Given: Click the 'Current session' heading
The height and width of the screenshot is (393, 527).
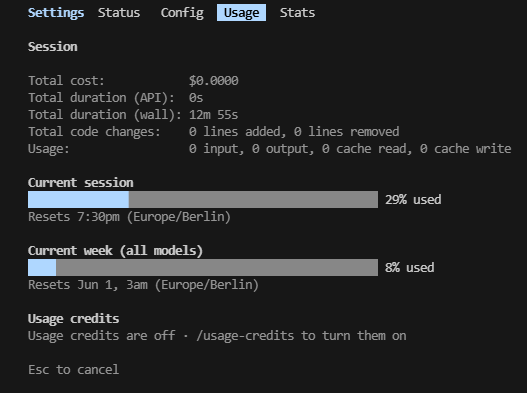Looking at the screenshot, I should click(81, 183).
